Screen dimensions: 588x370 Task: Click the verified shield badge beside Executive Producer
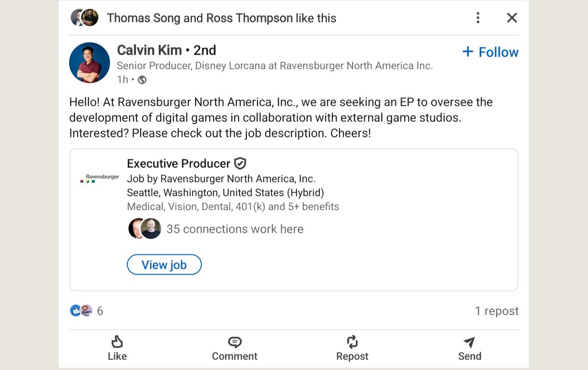click(240, 163)
